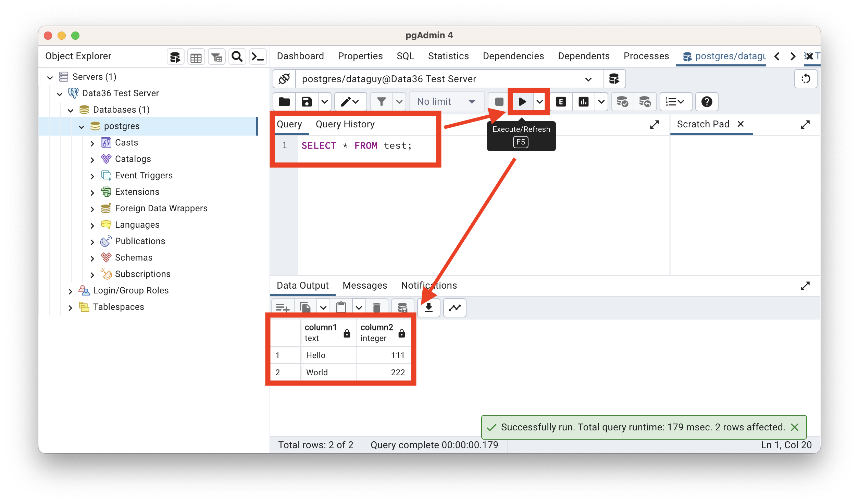Open the Dashboard tab

click(300, 56)
